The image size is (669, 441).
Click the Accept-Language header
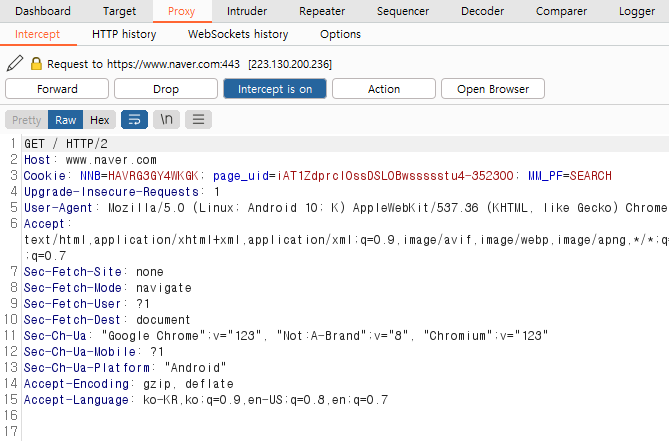tap(76, 400)
